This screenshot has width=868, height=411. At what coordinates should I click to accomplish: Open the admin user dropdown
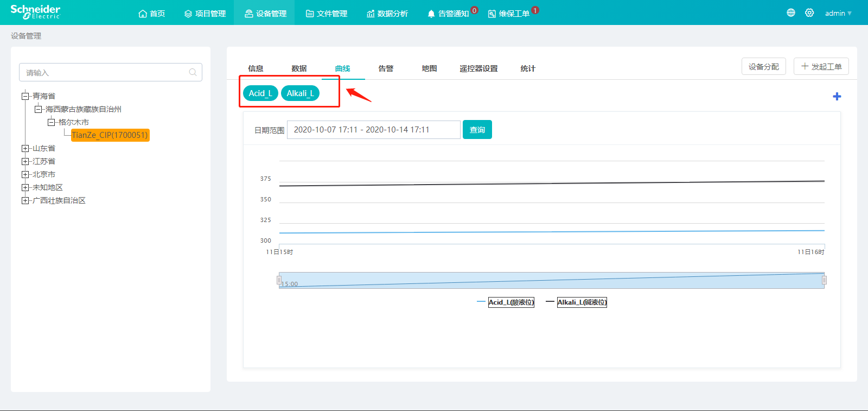[838, 13]
